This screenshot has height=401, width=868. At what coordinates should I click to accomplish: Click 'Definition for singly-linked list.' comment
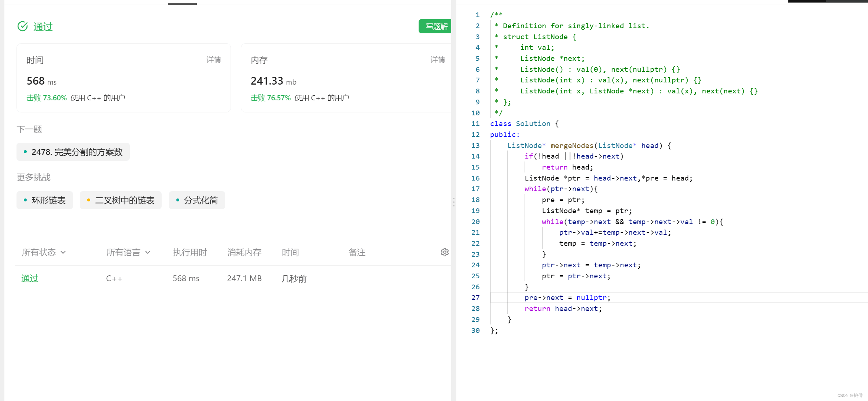click(576, 26)
